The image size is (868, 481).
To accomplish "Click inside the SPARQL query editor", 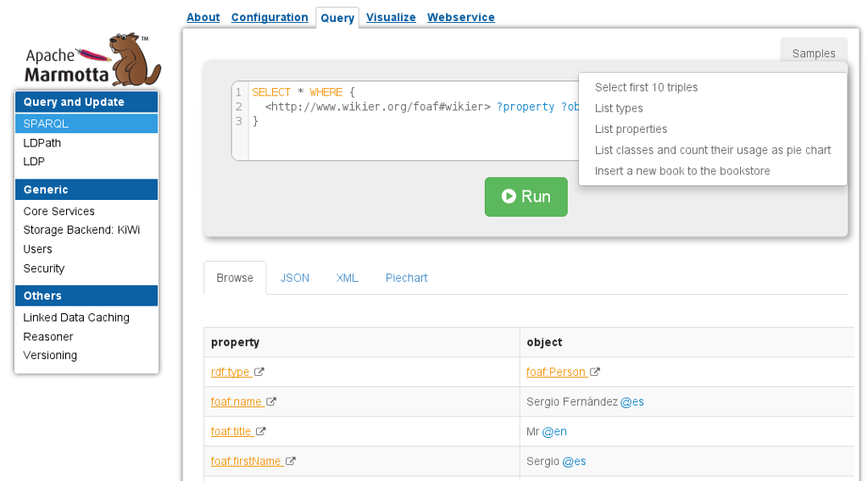I will [407, 135].
